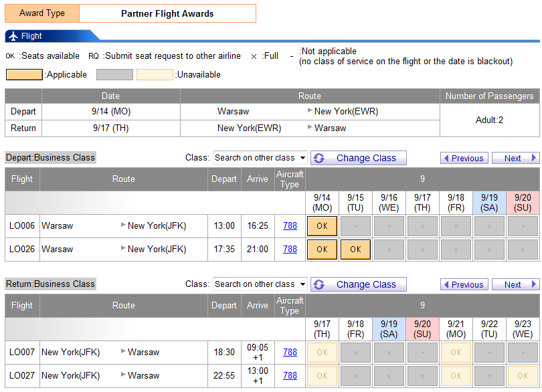This screenshot has height=392, width=542.
Task: Open aircraft type 788 link for LO027
Action: pyautogui.click(x=290, y=376)
